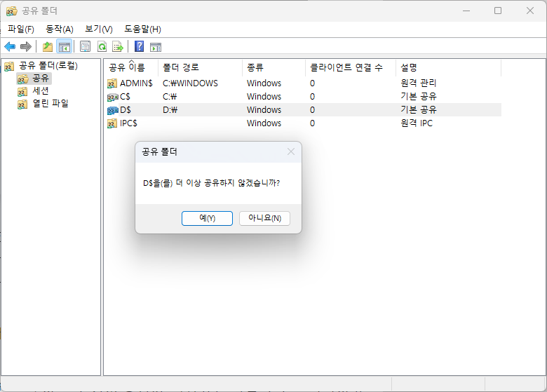
Task: Open the 도움말(H) menu
Action: point(142,29)
